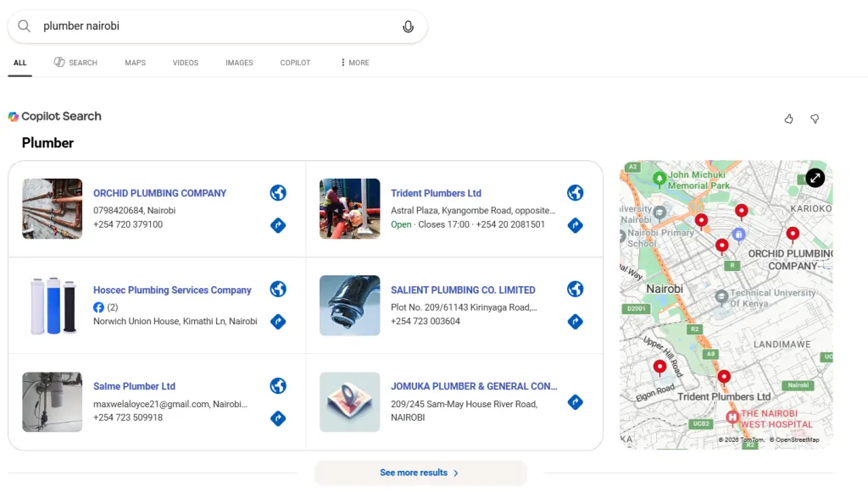
Task: Open the VIDEOS tab
Action: 186,63
